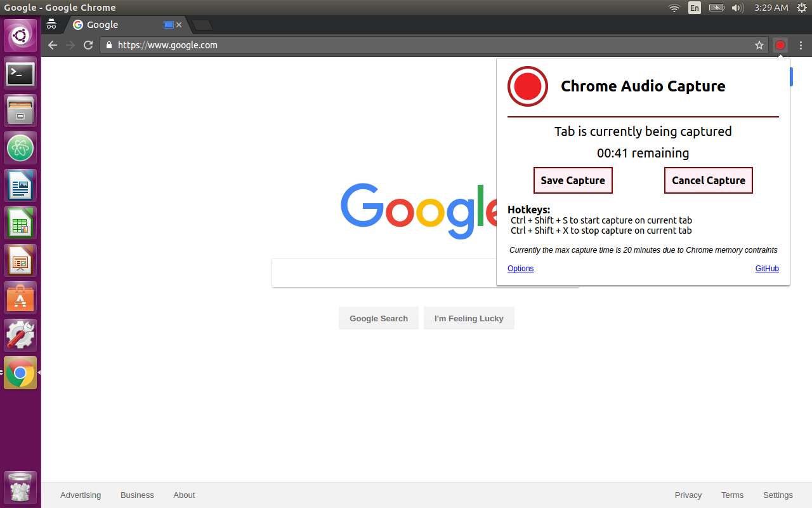
Task: Launch LibreOffice Writer from the dock
Action: click(20, 185)
